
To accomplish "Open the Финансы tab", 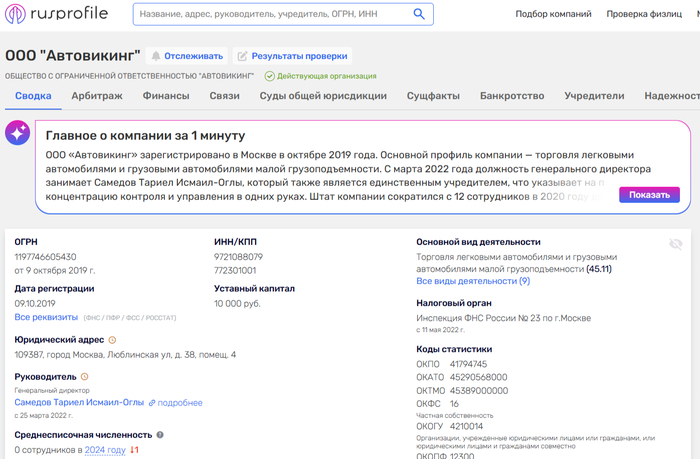I will (166, 96).
